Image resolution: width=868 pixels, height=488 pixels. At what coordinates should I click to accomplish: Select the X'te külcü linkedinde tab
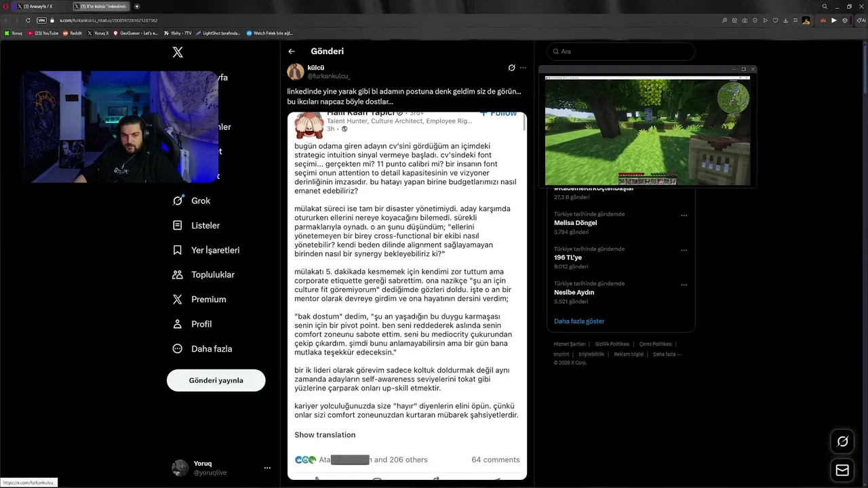click(100, 6)
